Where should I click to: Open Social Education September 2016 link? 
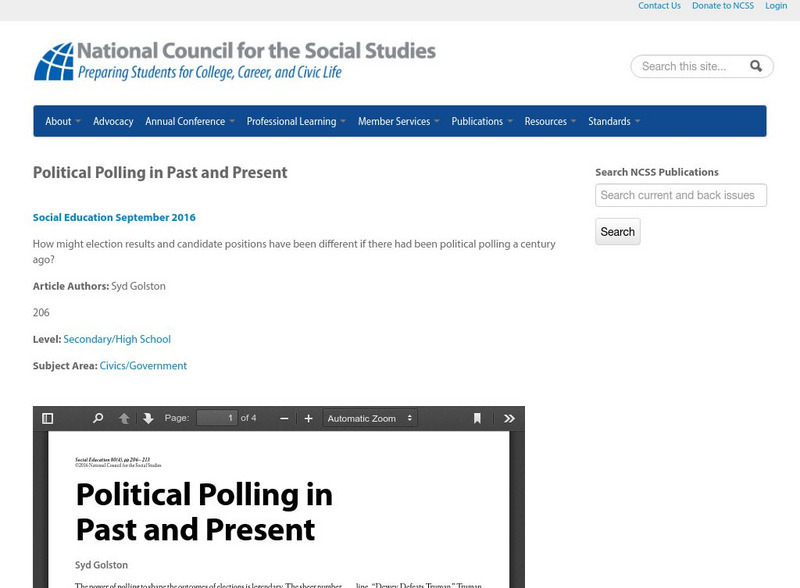114,217
